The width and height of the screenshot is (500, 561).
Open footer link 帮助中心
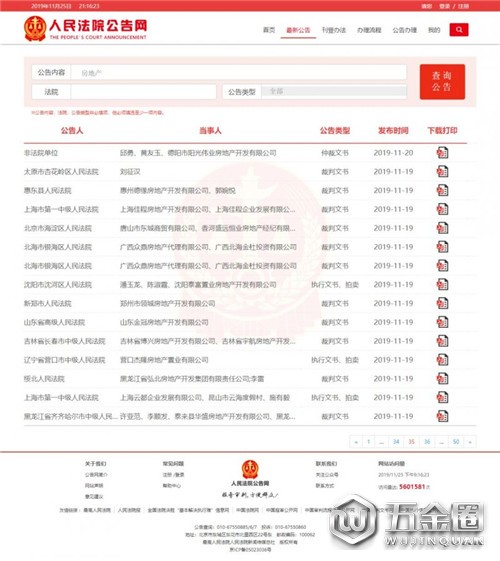[172, 486]
